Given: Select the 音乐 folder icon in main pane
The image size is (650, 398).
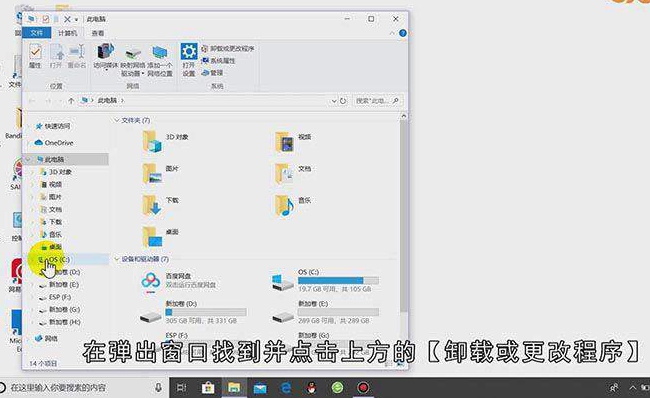Looking at the screenshot, I should (x=284, y=205).
